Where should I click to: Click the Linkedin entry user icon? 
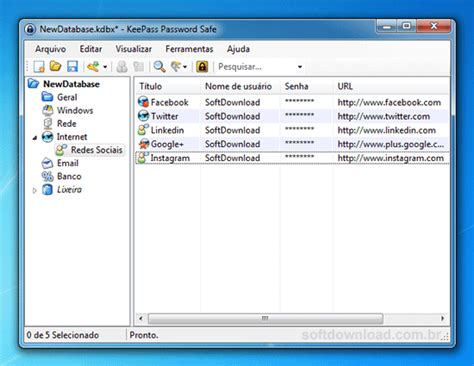(x=143, y=130)
